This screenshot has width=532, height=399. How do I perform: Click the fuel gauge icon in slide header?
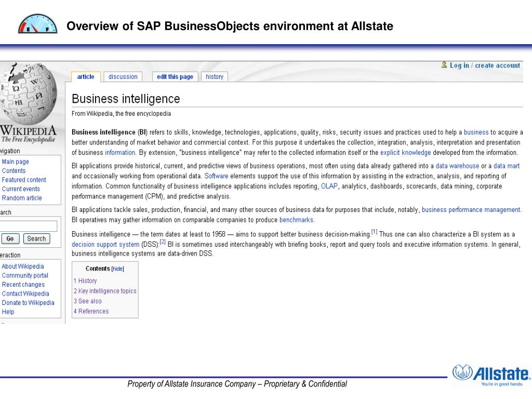tap(37, 24)
